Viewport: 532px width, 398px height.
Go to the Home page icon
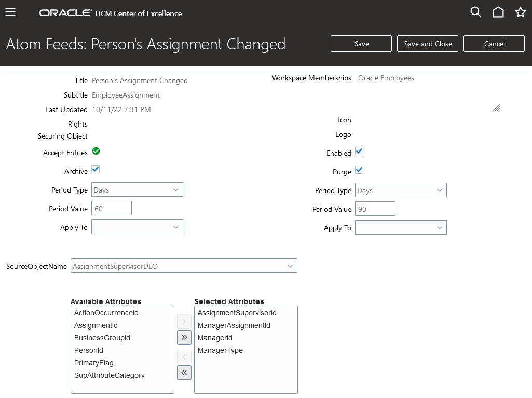pos(498,12)
